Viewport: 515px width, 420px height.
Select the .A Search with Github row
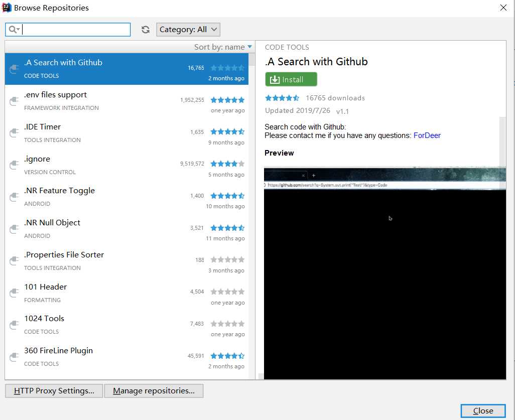pos(126,69)
